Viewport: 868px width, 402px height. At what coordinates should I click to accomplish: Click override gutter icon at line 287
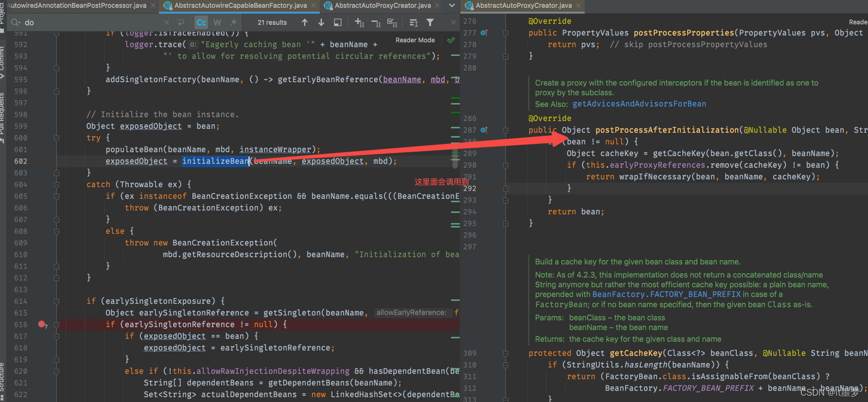pyautogui.click(x=484, y=130)
